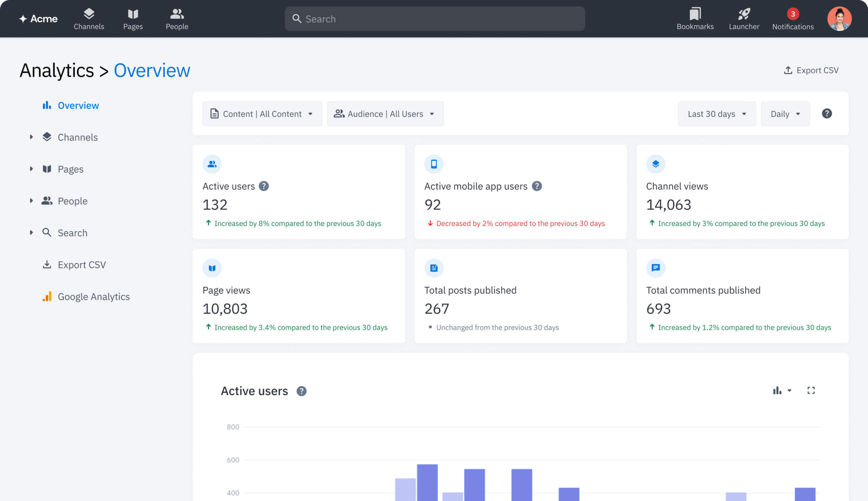Open the Audience All Users filter
This screenshot has height=501, width=868.
[x=385, y=114]
